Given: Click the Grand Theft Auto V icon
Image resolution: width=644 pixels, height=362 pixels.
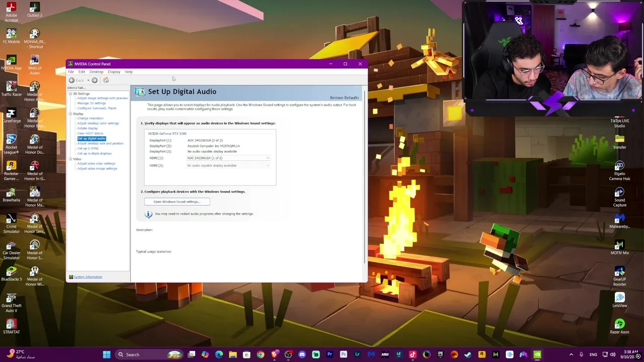Looking at the screenshot, I should (x=11, y=303).
